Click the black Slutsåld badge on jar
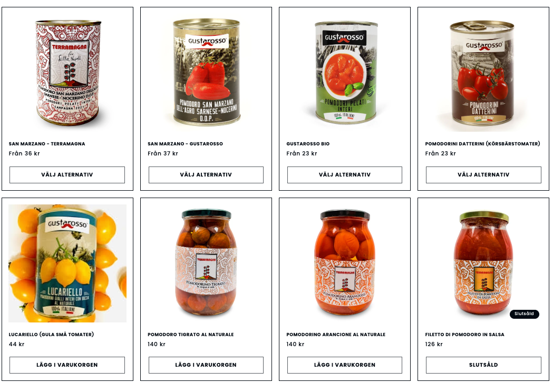 click(524, 313)
